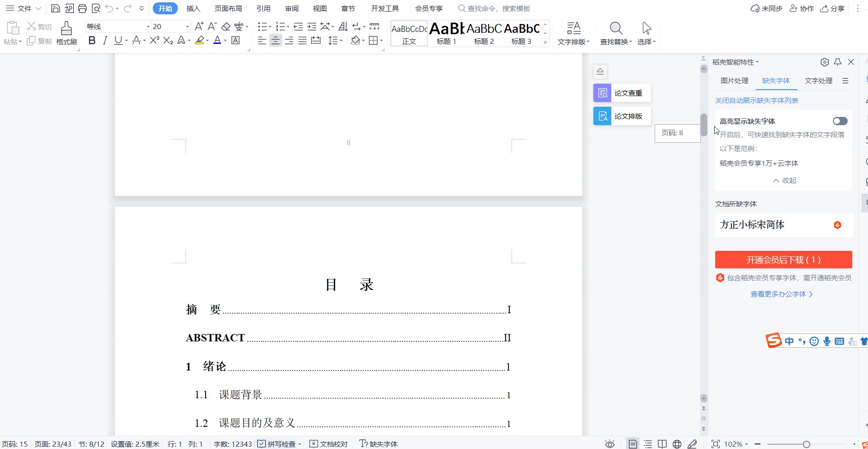The image size is (868, 449).
Task: Switch to the 审阅 tab
Action: click(x=292, y=8)
